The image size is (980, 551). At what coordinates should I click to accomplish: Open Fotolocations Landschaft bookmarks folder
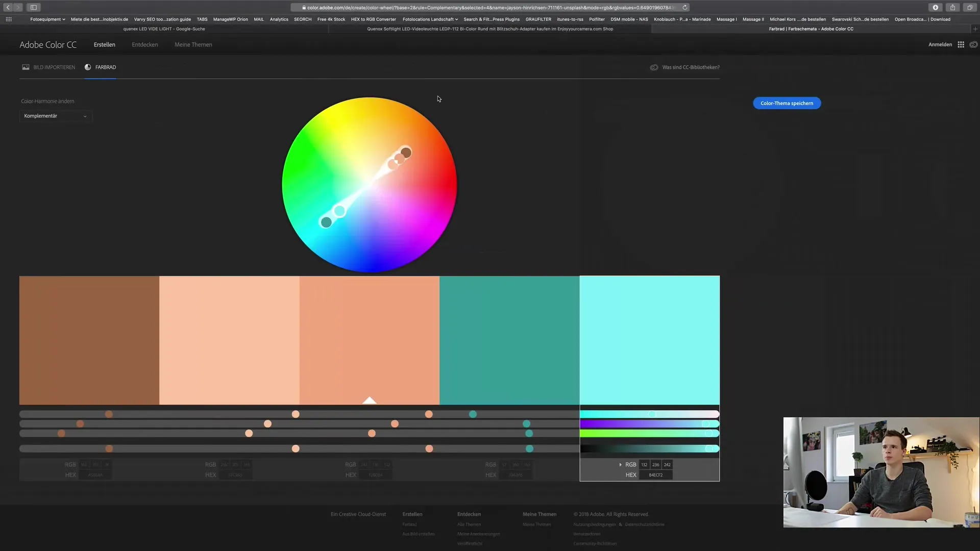[x=430, y=19]
